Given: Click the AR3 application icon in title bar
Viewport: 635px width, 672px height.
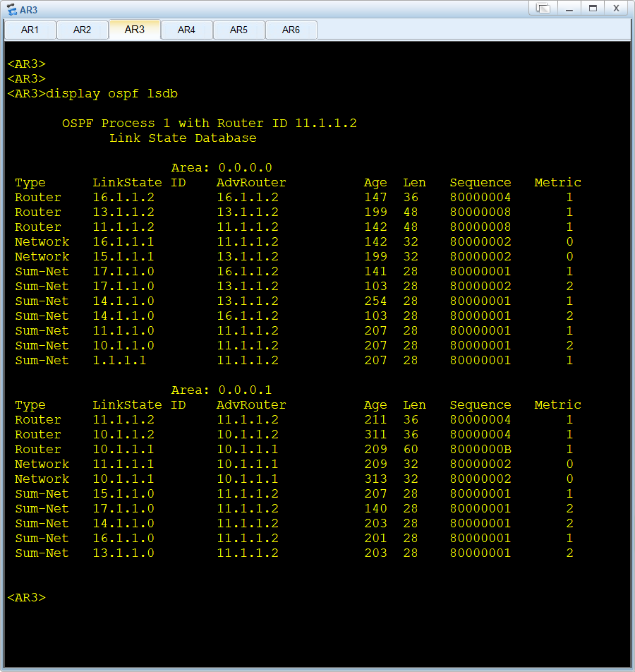Looking at the screenshot, I should coord(12,9).
